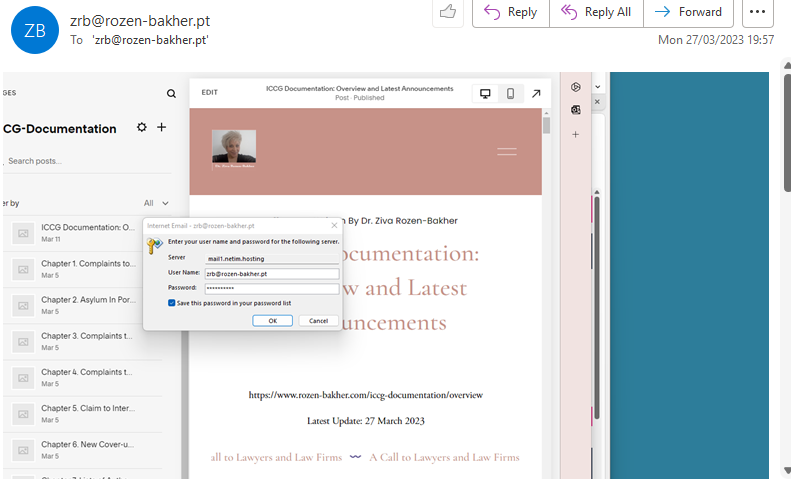Click scroll up arrow of message pane
Screen dimensions: 791x481
(x=787, y=66)
